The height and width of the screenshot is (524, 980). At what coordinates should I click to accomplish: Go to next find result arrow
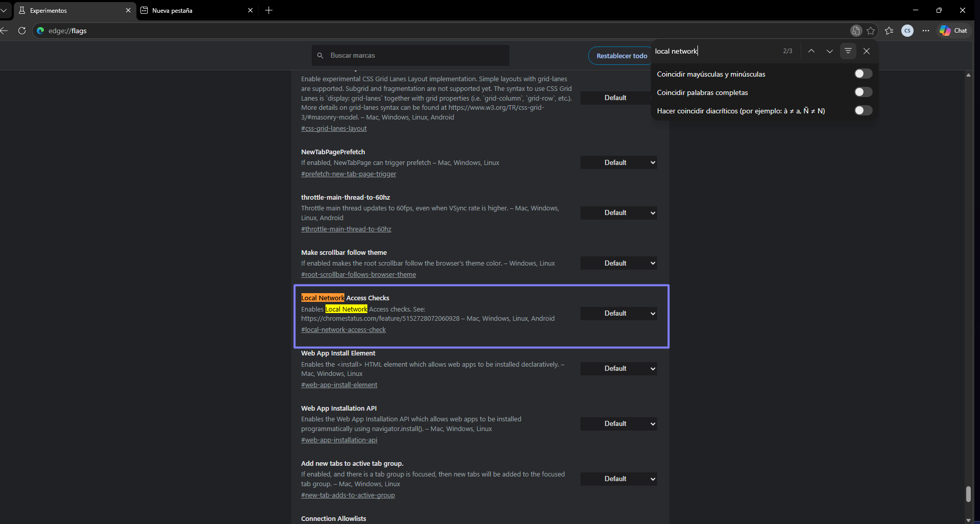coord(829,51)
